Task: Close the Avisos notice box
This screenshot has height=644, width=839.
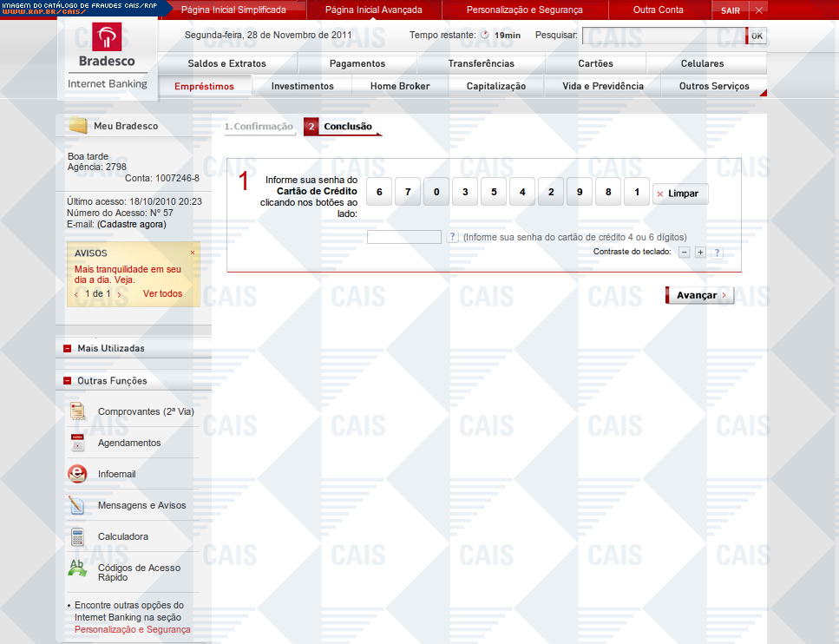Action: pyautogui.click(x=193, y=253)
